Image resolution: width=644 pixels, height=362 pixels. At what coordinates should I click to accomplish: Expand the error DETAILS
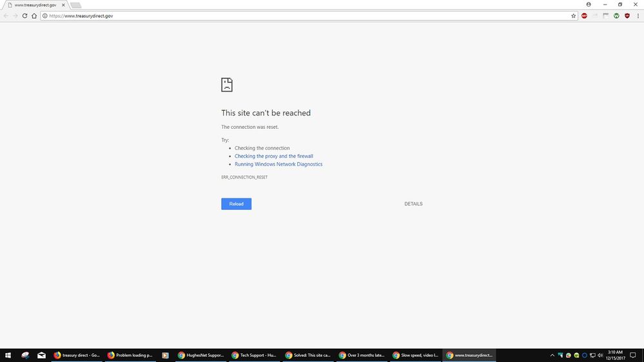[x=413, y=204]
